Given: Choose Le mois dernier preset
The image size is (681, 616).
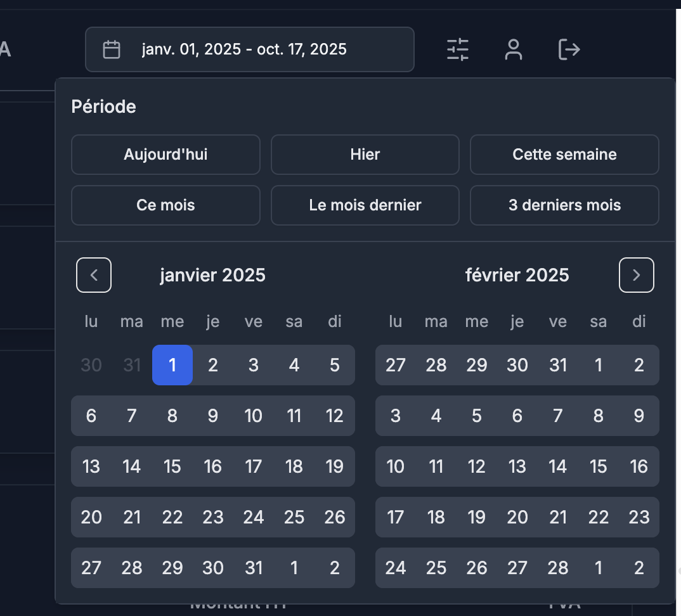Looking at the screenshot, I should 365,205.
